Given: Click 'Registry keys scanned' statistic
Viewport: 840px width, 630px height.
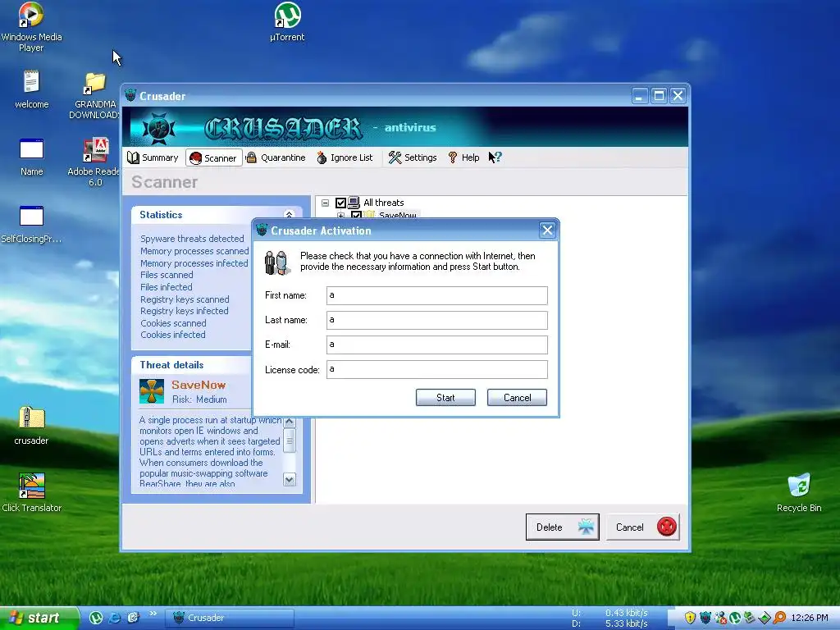Looking at the screenshot, I should pos(185,299).
